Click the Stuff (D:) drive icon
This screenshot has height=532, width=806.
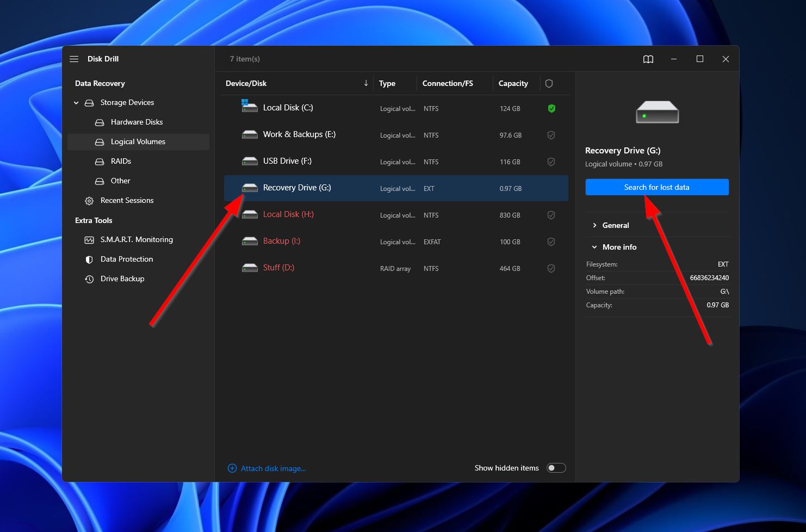click(250, 268)
